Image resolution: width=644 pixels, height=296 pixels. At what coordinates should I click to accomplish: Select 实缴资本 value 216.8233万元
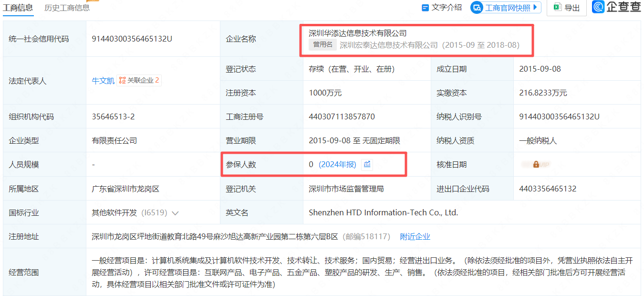tap(543, 93)
